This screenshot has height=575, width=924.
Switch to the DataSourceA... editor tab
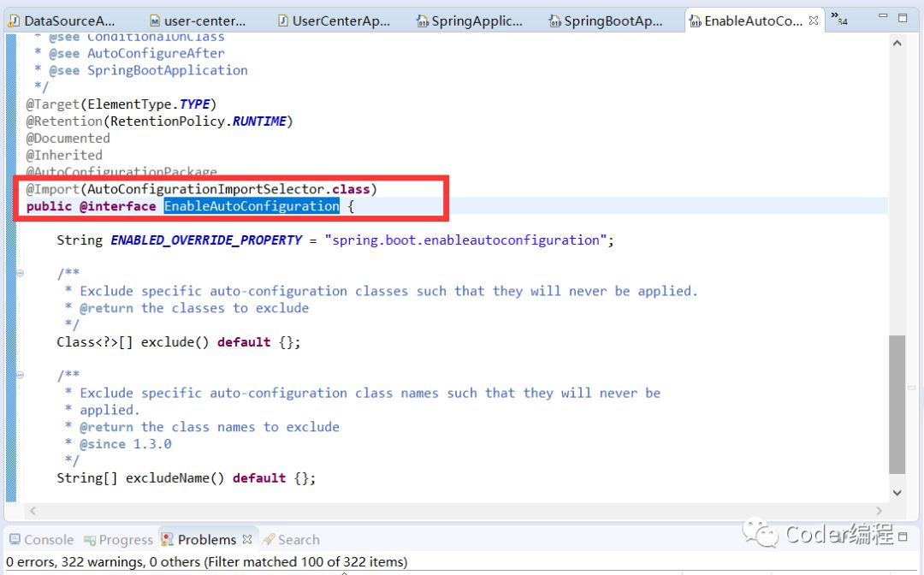63,21
